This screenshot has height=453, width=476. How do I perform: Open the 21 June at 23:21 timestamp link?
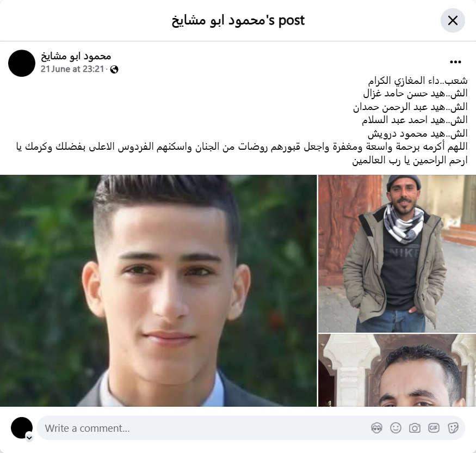pos(72,69)
